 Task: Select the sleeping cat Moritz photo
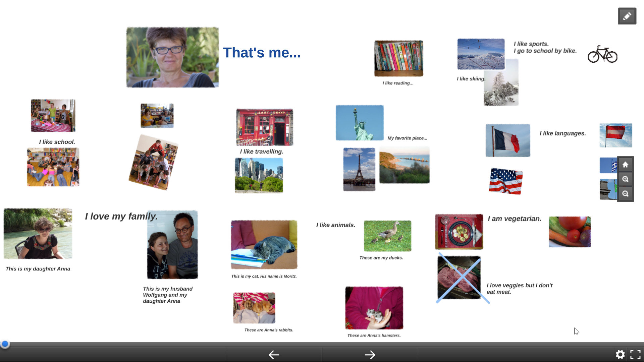click(x=264, y=244)
